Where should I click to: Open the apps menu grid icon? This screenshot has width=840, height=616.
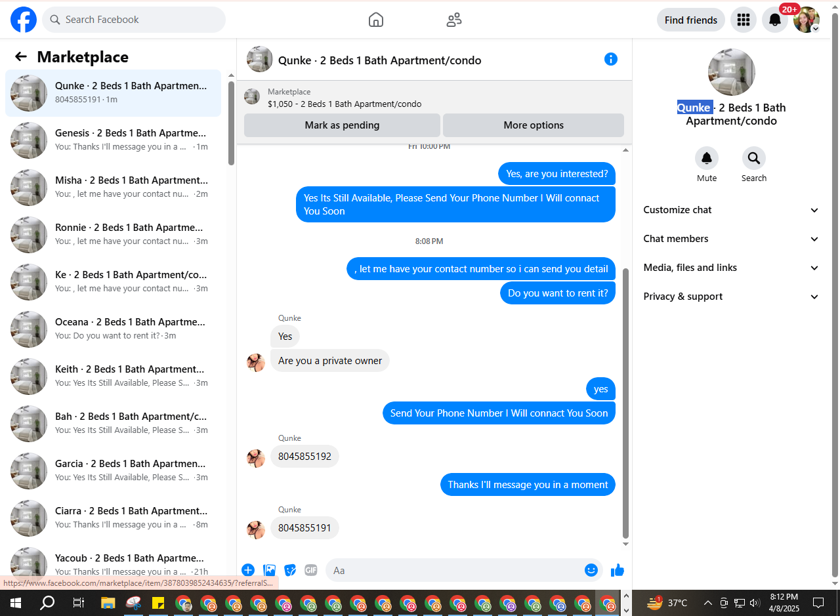point(744,20)
